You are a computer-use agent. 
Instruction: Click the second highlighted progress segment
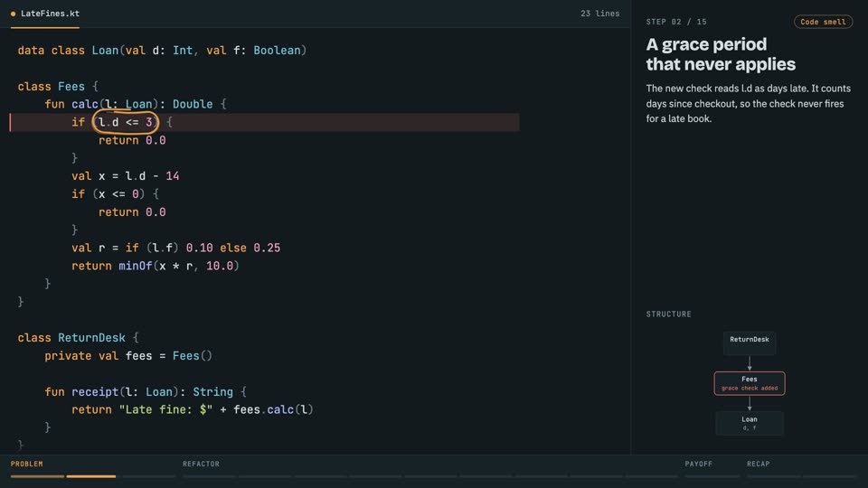point(90,476)
